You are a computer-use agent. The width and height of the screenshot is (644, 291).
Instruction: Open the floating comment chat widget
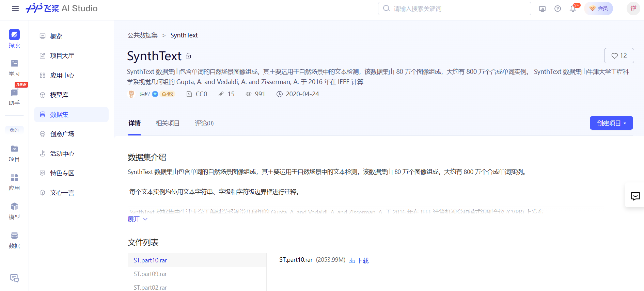coord(635,196)
